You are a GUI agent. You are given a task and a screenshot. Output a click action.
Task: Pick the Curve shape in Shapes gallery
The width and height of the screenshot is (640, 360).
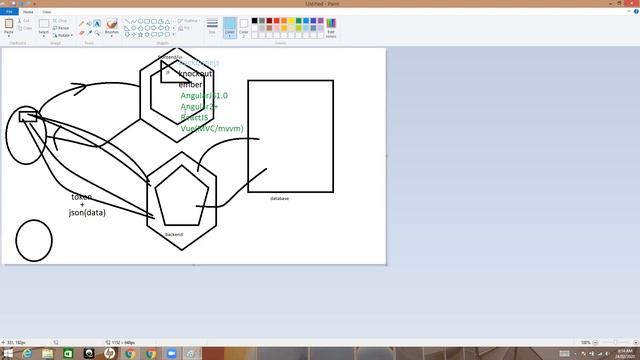point(134,21)
